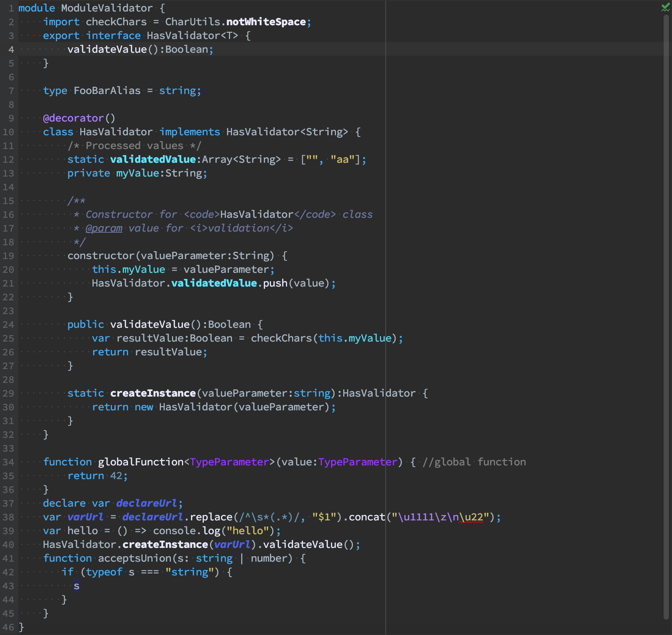672x635 pixels.
Task: Click the underlined '\u22' escape error
Action: [471, 517]
